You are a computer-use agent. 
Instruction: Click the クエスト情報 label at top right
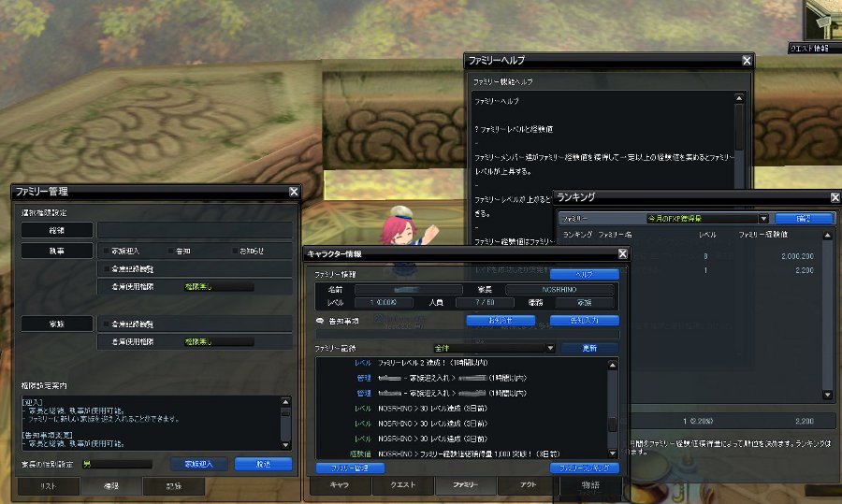pyautogui.click(x=810, y=49)
